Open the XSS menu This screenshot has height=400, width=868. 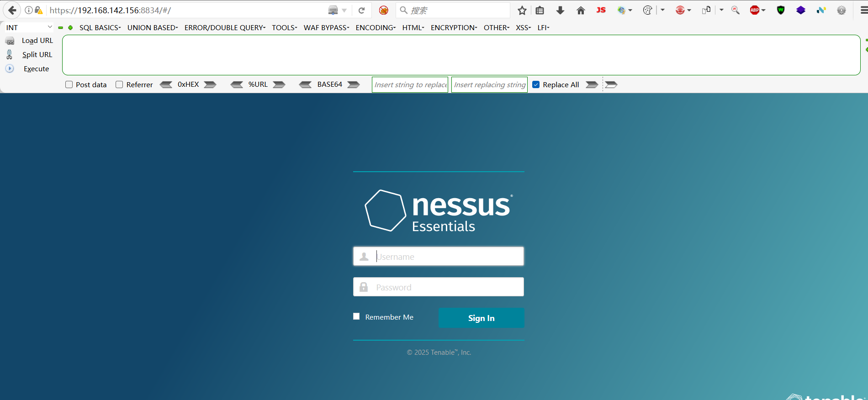(524, 27)
